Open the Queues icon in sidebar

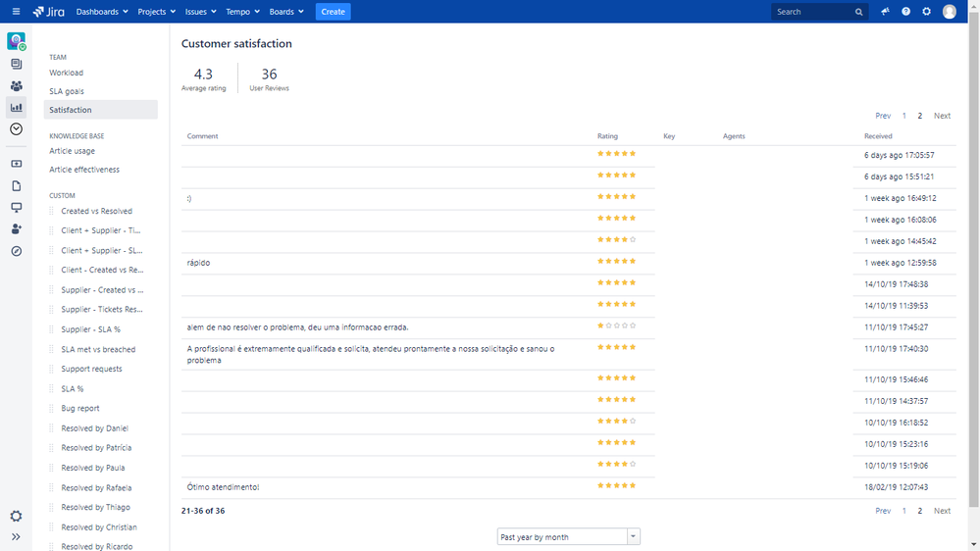tap(17, 64)
